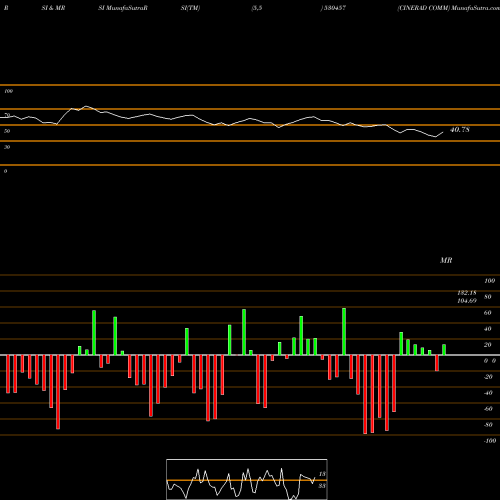Click the -20 label on MR axis

pyautogui.click(x=488, y=377)
